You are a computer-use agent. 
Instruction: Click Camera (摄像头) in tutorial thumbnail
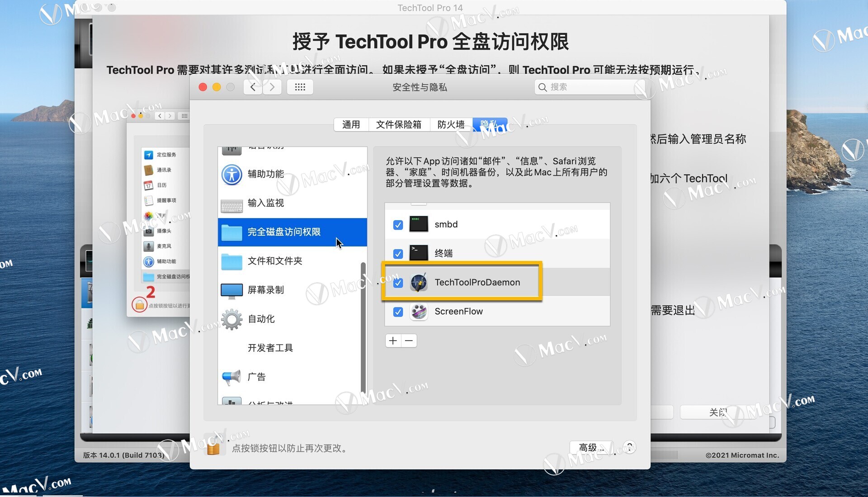pyautogui.click(x=164, y=231)
